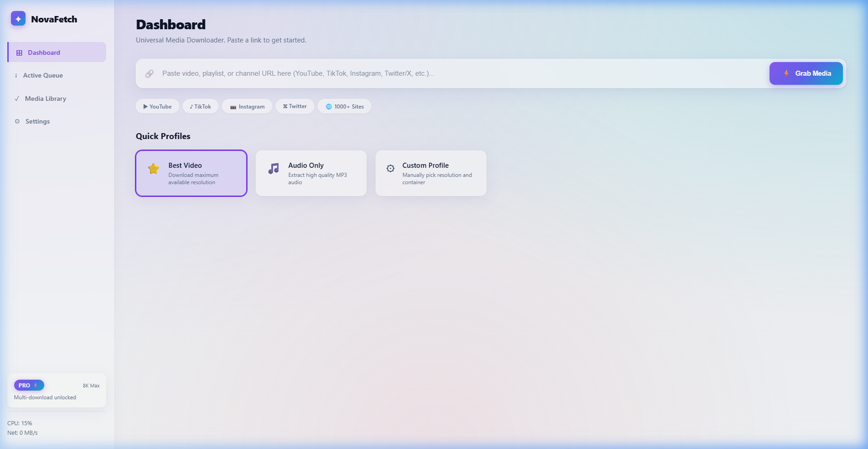Choose the Custom Profile card
Viewport: 868px width, 449px height.
tap(431, 173)
